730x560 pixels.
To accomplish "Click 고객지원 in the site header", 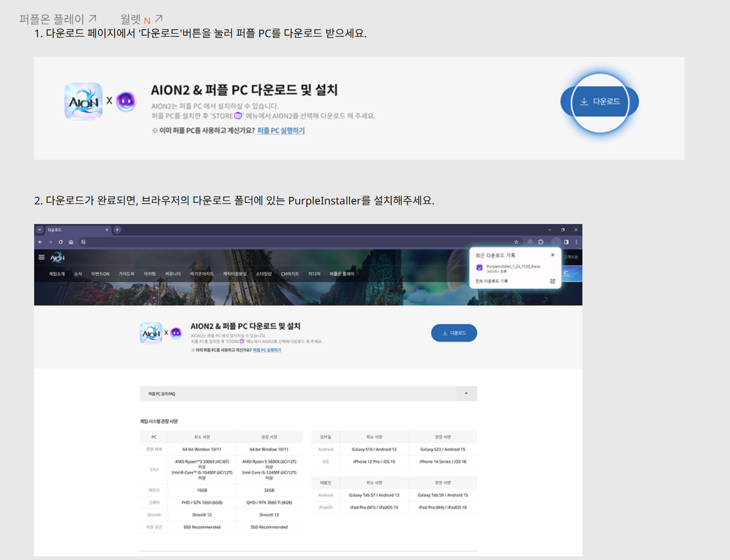I will (x=571, y=257).
